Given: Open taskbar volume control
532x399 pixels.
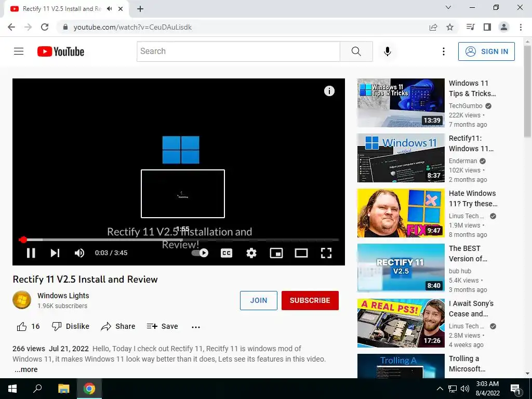Looking at the screenshot, I should pos(465,389).
